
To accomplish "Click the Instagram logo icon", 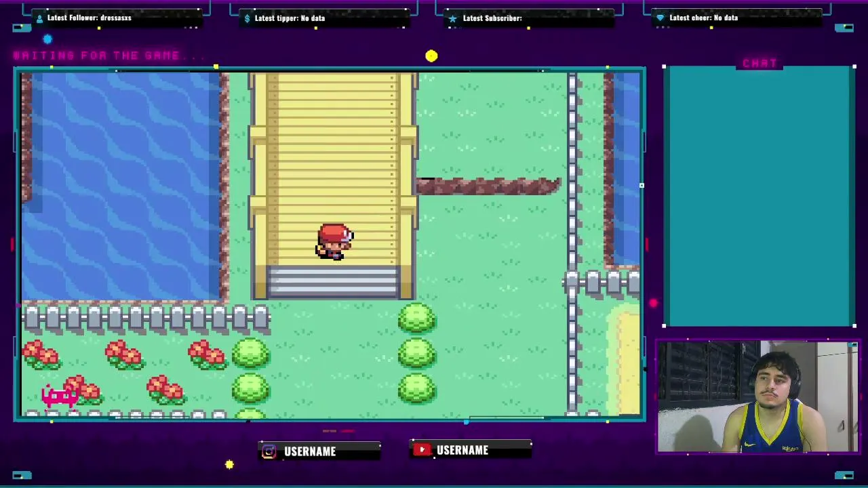I will coord(269,451).
